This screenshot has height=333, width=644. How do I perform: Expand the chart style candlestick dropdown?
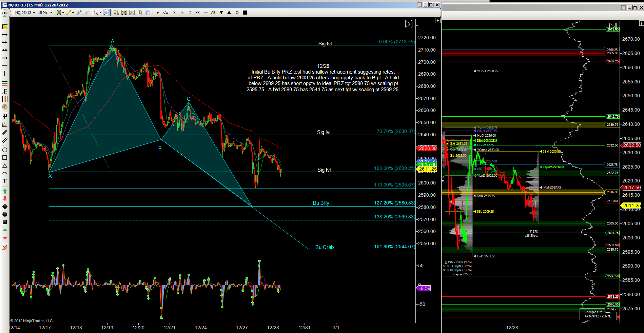pyautogui.click(x=60, y=13)
